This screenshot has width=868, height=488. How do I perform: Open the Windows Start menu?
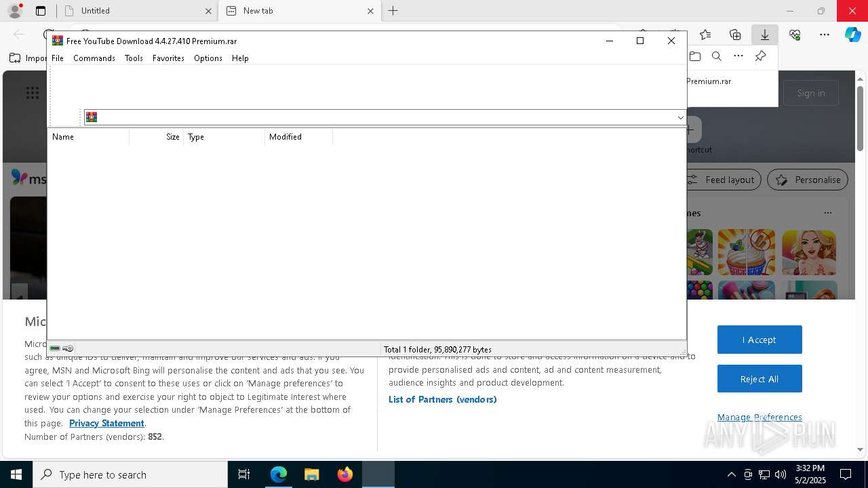[x=16, y=474]
